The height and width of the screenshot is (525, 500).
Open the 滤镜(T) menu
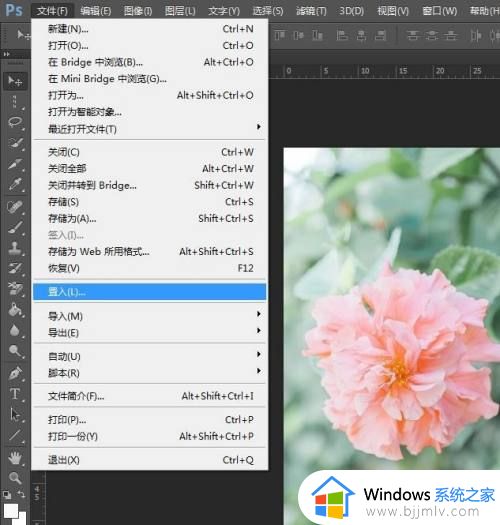pos(311,11)
